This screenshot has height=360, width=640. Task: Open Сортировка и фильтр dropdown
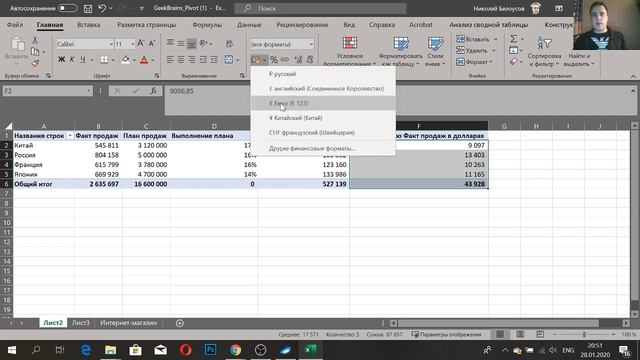click(544, 51)
